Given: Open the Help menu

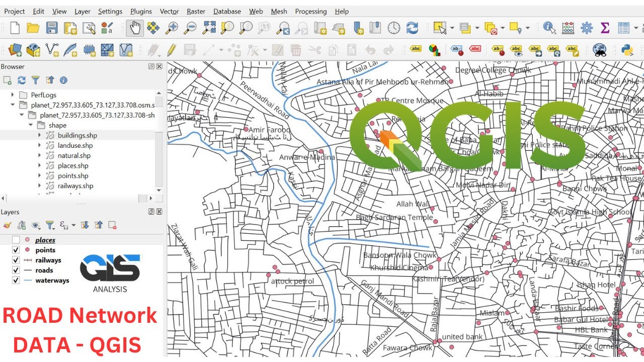Looking at the screenshot, I should coord(342,11).
